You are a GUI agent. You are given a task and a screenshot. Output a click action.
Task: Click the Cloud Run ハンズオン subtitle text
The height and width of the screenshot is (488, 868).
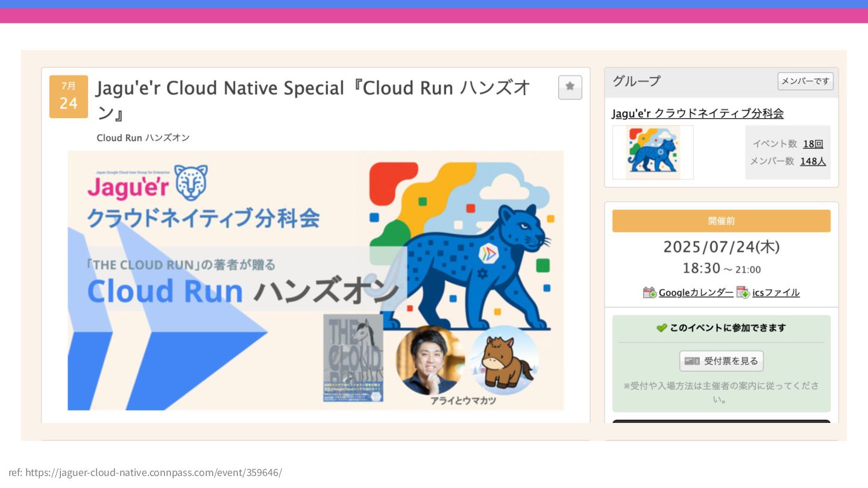click(x=143, y=138)
